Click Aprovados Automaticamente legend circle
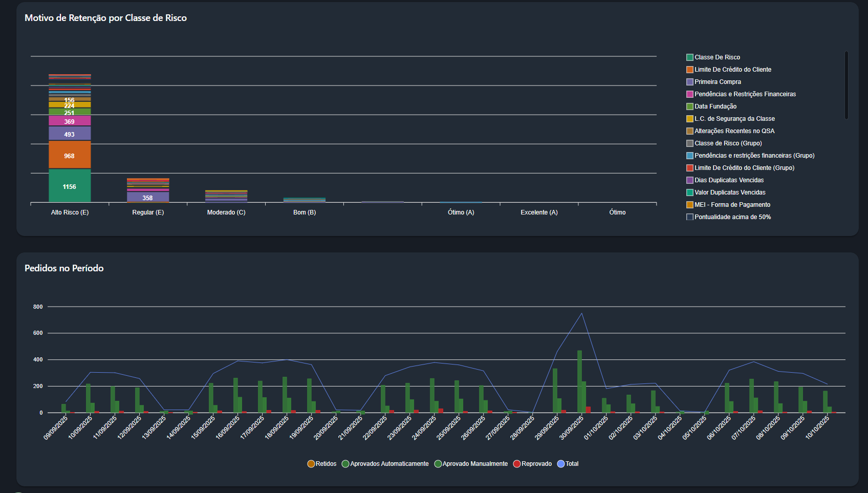Viewport: 868px width, 493px height. [345, 464]
